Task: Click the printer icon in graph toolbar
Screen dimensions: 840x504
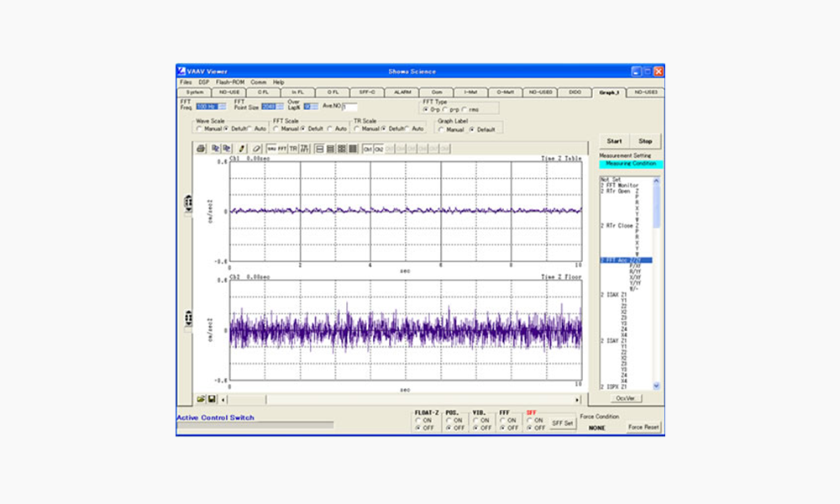Action: [x=201, y=149]
